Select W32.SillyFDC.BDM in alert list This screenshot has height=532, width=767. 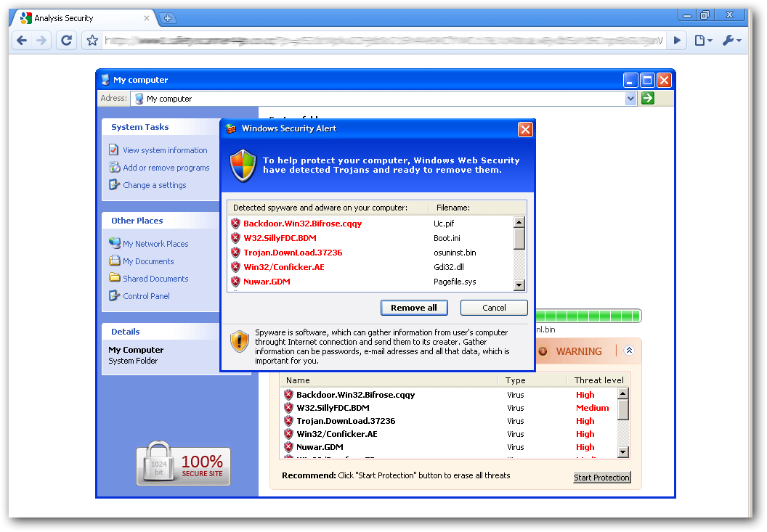[x=280, y=238]
